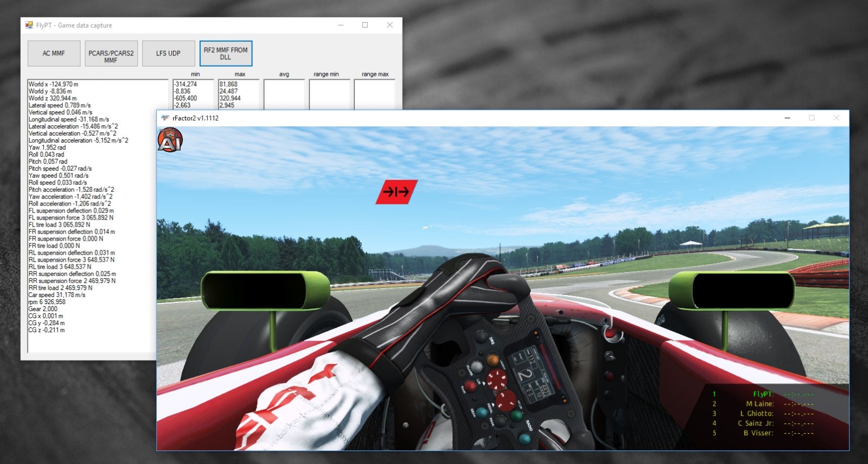Select the 'Gear 2,000' row
This screenshot has width=868, height=464.
coord(43,310)
